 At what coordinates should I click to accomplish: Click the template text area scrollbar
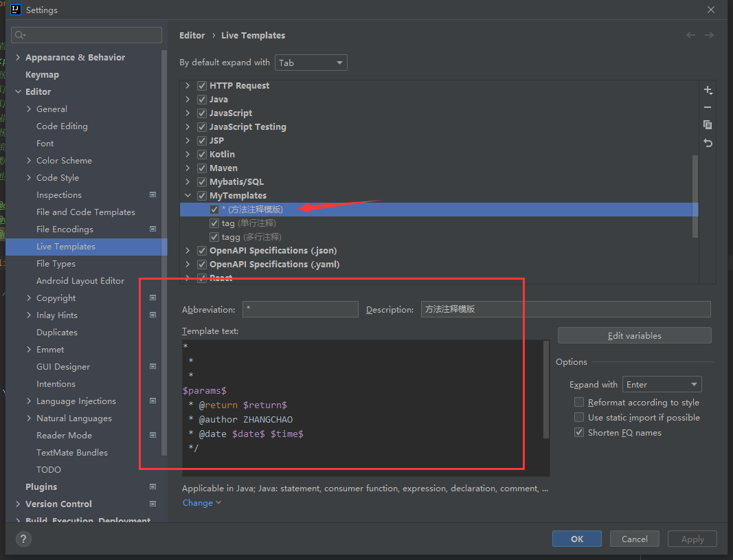click(545, 389)
